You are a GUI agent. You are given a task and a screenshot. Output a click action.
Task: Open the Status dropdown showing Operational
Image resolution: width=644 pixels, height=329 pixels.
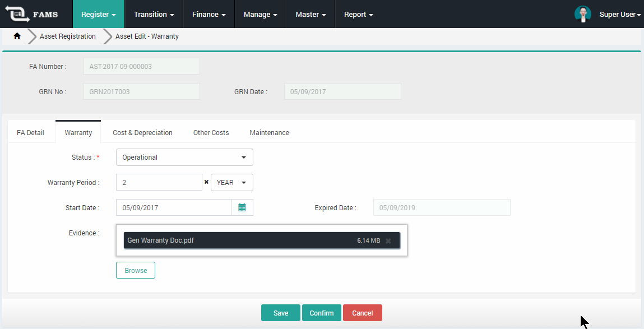pyautogui.click(x=184, y=157)
